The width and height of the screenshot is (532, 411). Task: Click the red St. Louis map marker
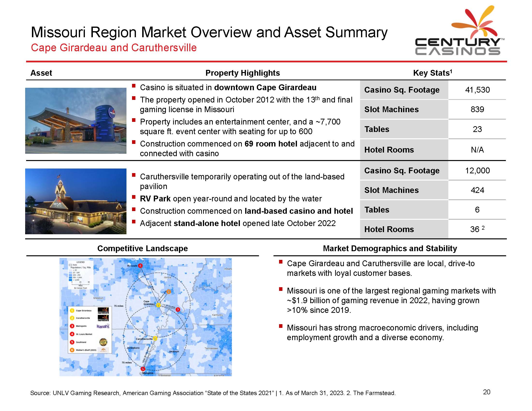[x=140, y=265]
